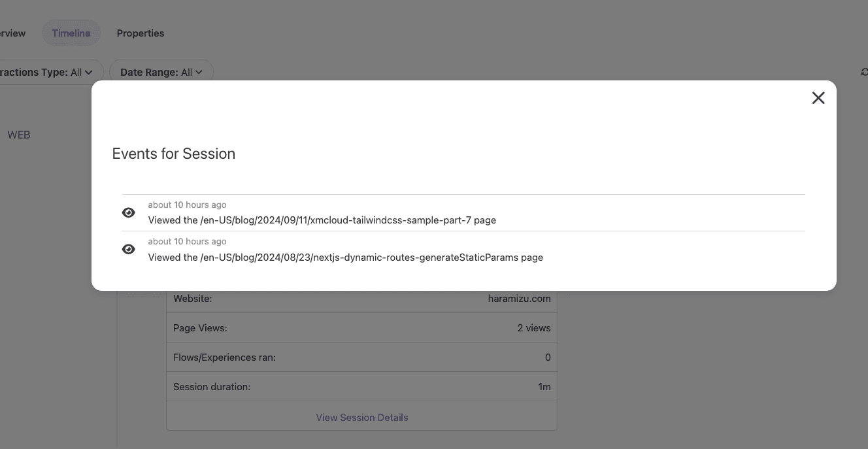Click the View Session Details link

[362, 417]
